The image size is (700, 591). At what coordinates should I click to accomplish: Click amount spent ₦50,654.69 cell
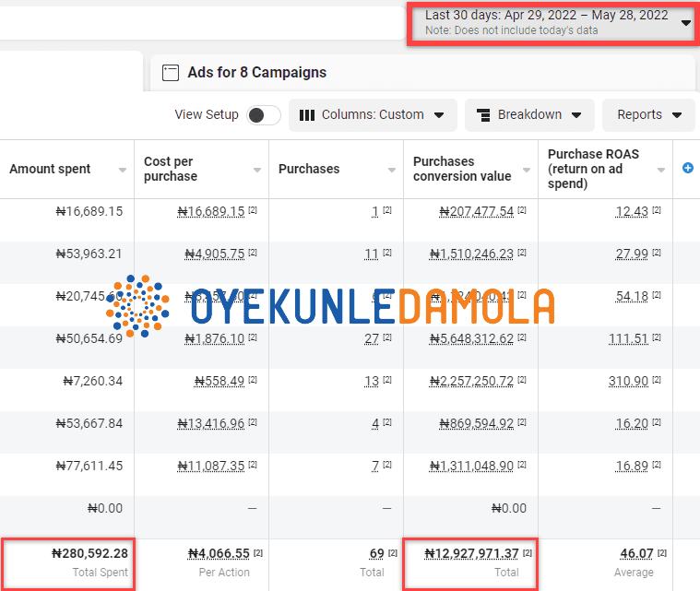pos(89,338)
